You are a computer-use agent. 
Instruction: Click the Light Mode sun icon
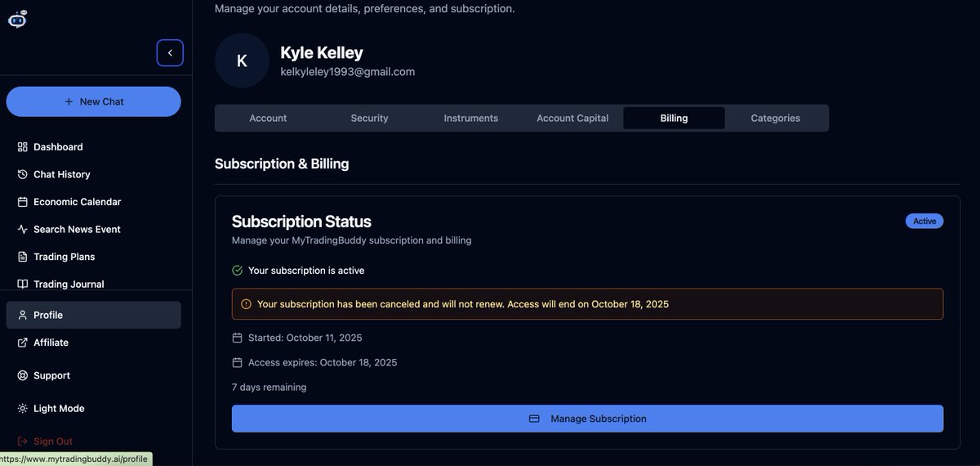23,408
